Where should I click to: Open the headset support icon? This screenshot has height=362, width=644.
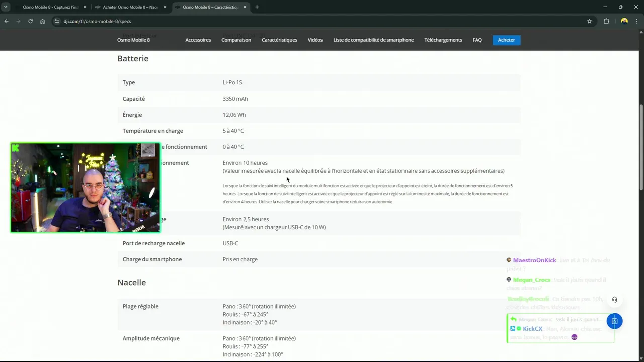[614, 300]
